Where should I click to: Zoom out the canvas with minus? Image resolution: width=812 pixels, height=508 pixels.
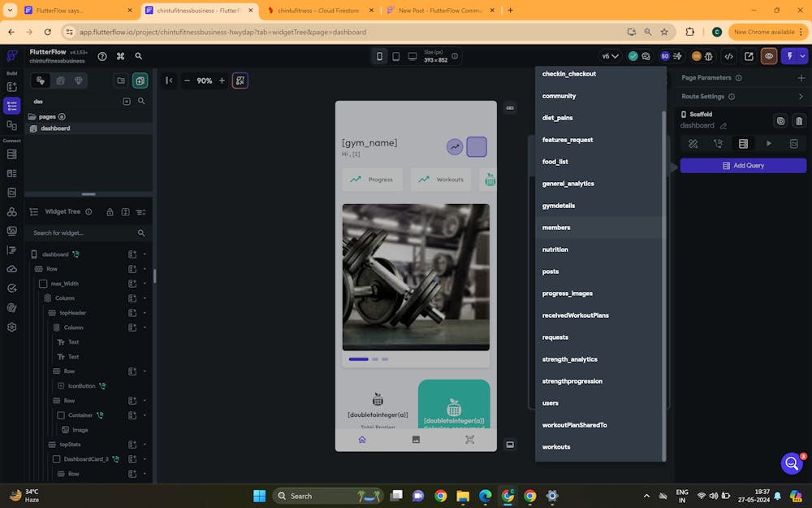point(187,80)
